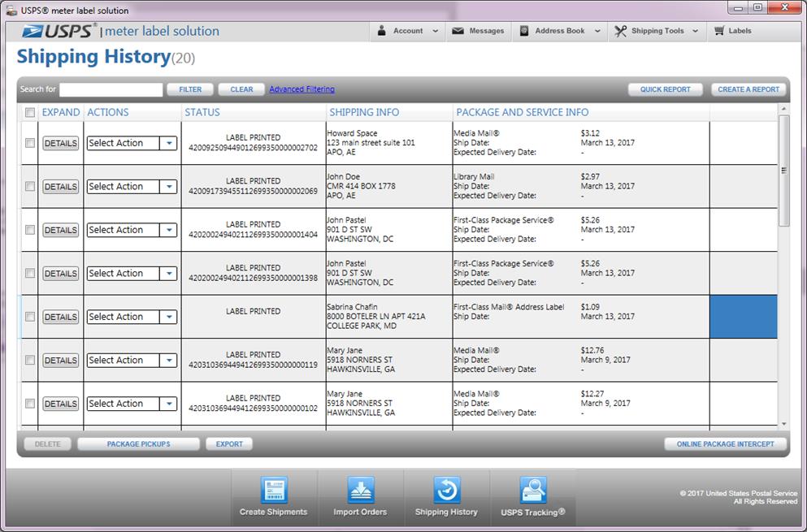Tick the checkbox for Mary Jane $12.76 shipment
Screen dimensions: 807x532
30,360
